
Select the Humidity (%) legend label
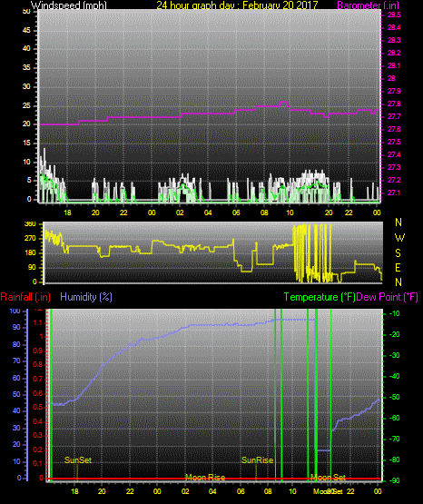click(86, 297)
